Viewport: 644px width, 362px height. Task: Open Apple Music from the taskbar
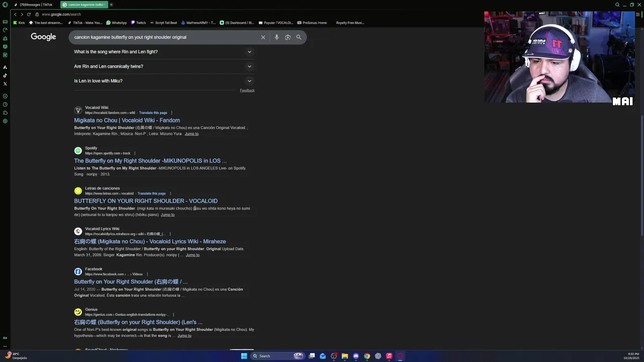tap(389, 356)
